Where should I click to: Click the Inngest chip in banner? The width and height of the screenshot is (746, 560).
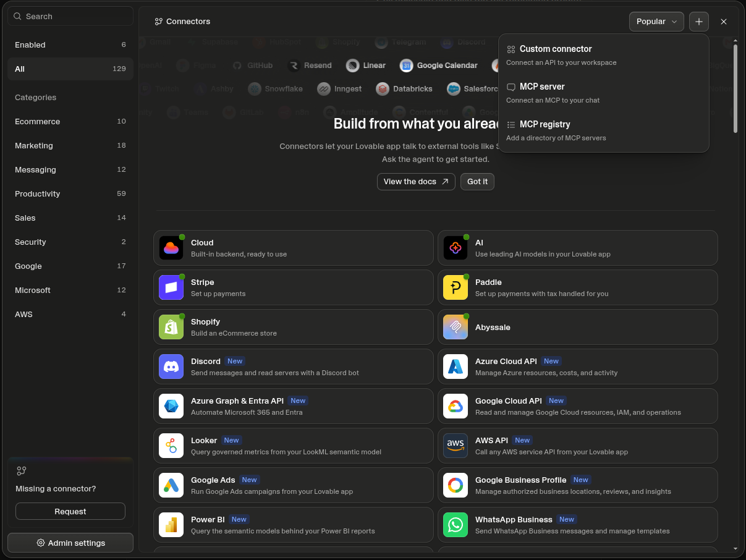pos(340,89)
